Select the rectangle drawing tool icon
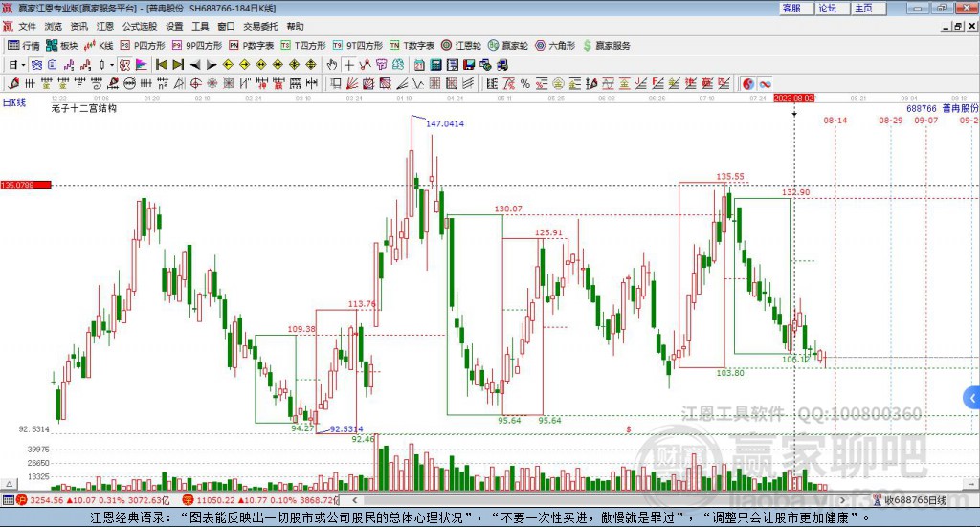The image size is (980, 527). tap(336, 83)
